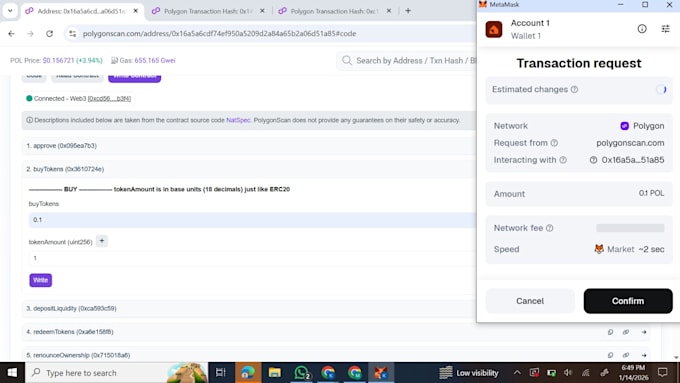This screenshot has height=383, width=680.
Task: Show help for Request from
Action: [554, 143]
